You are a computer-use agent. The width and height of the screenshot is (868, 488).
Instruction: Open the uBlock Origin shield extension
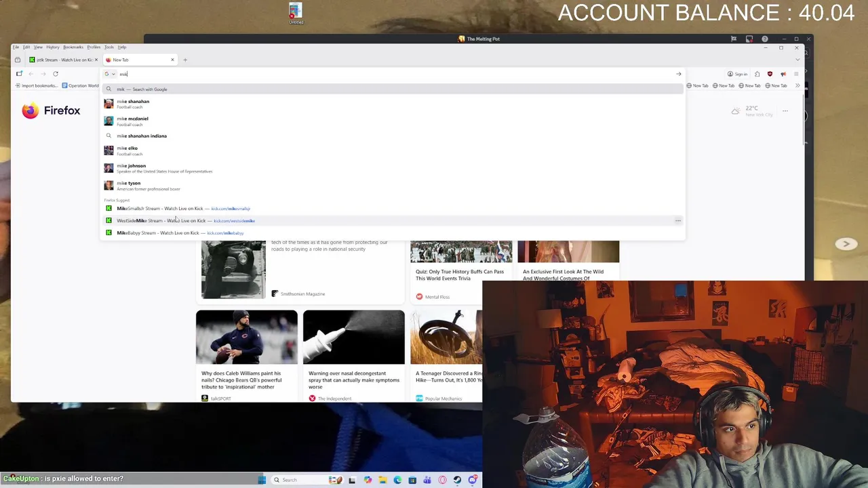click(x=770, y=74)
